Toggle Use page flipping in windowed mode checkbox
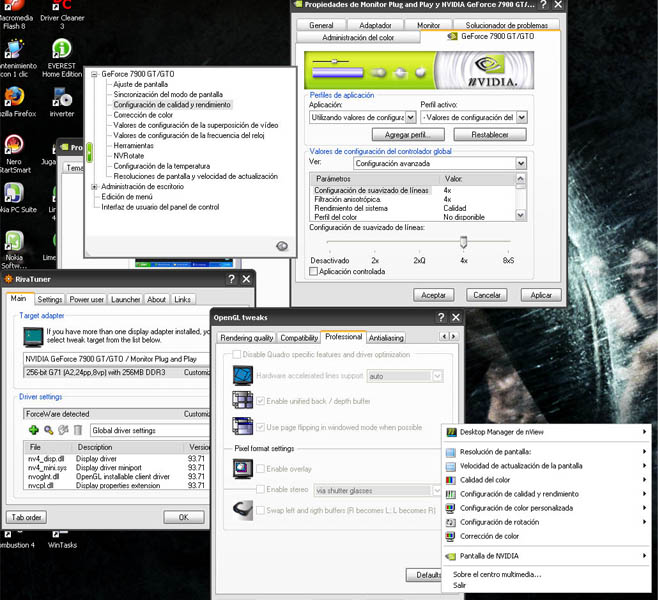 (x=260, y=427)
